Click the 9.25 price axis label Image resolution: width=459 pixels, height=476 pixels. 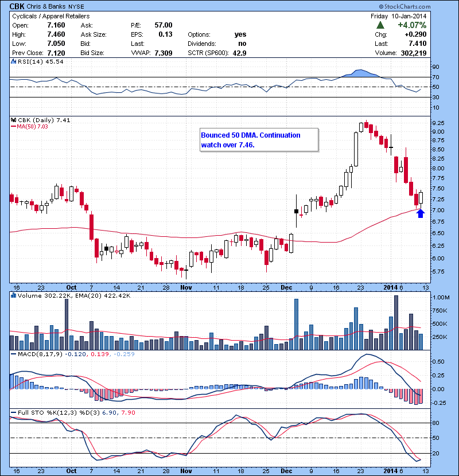438,123
